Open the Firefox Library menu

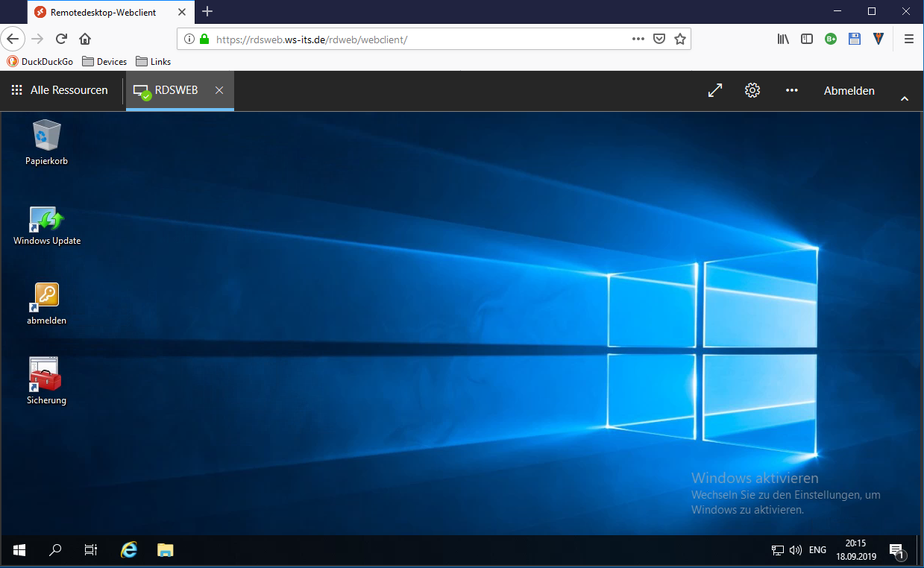point(783,40)
